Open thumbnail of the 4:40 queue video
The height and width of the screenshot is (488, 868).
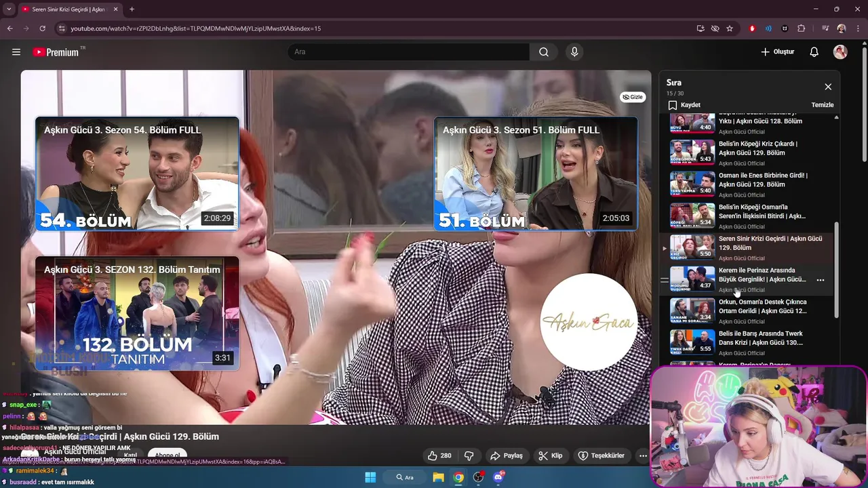point(692,122)
